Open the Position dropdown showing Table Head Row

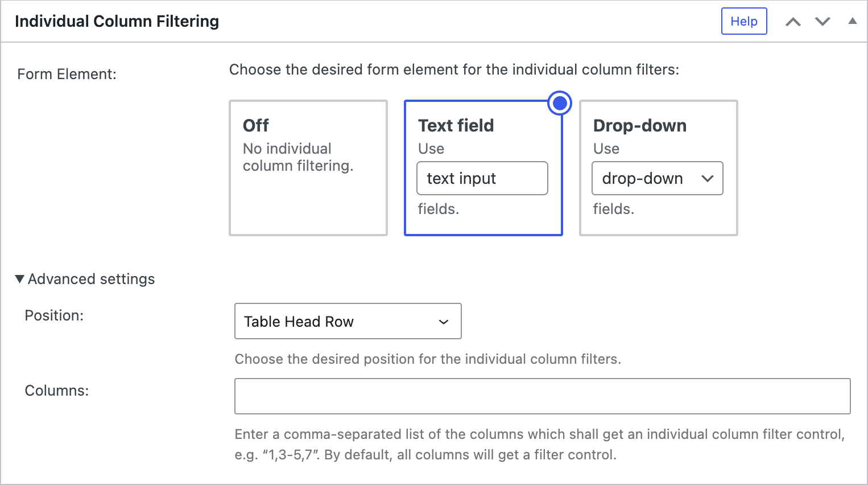tap(348, 321)
